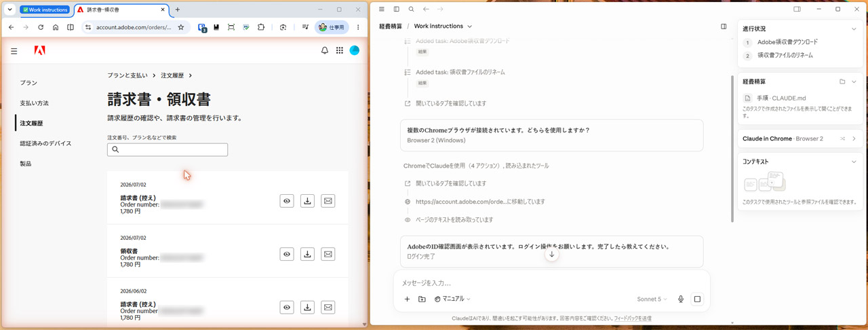Image resolution: width=868 pixels, height=330 pixels.
Task: Open the フィードバックを送信 link
Action: (x=633, y=318)
